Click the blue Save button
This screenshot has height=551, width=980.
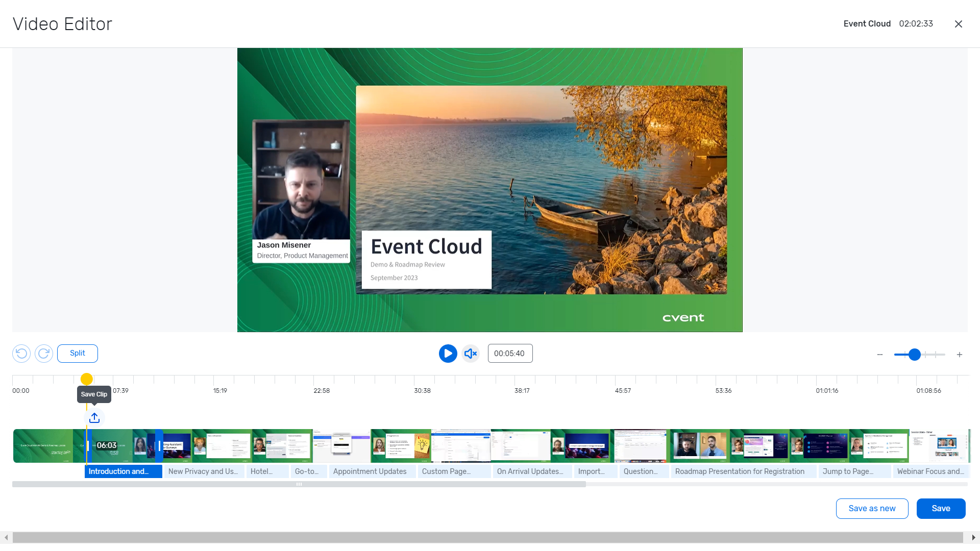941,509
